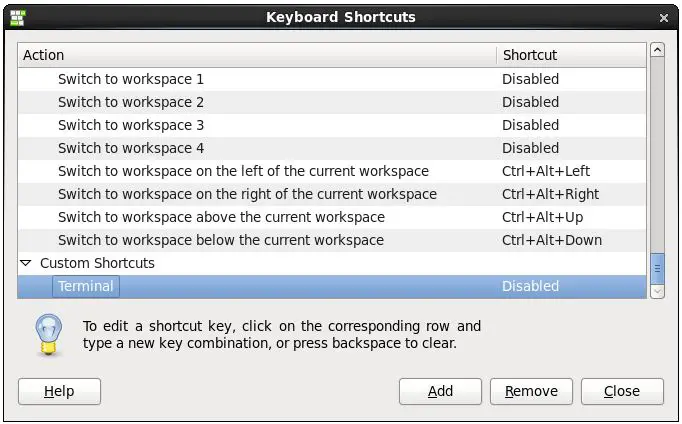Click the lightbulb hint icon
Image resolution: width=682 pixels, height=424 pixels.
click(x=49, y=334)
